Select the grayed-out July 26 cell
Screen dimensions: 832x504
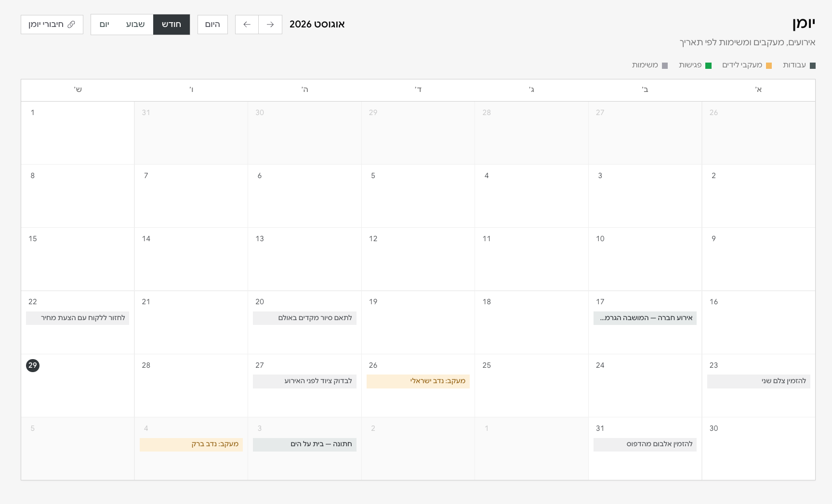[x=759, y=133]
